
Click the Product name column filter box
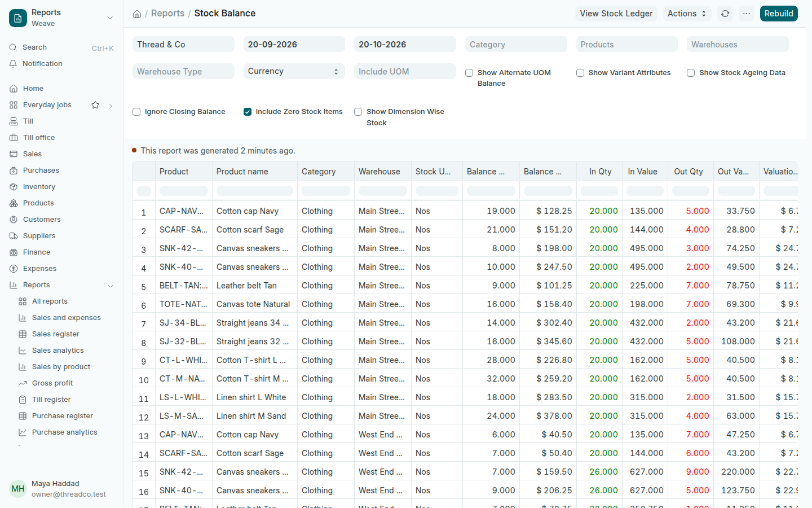(x=255, y=191)
